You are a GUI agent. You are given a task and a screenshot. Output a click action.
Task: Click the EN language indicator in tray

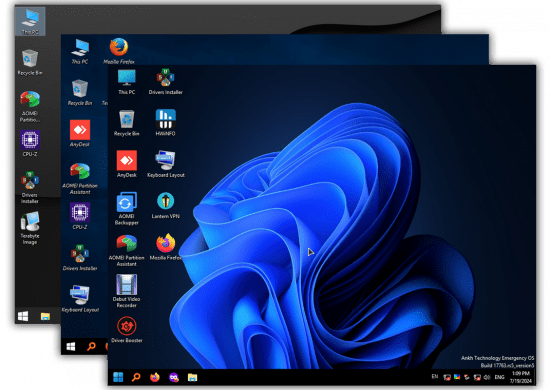[x=435, y=377]
